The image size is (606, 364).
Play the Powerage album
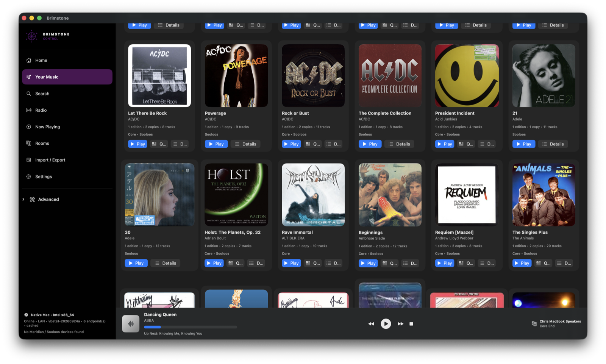coord(216,144)
